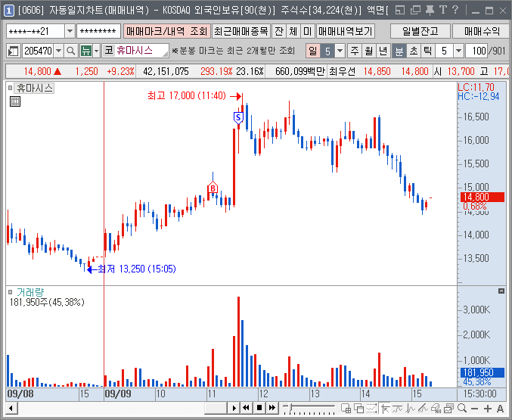This screenshot has width=512, height=420.
Task: Open 매매수익 trade profit
Action: click(x=482, y=31)
